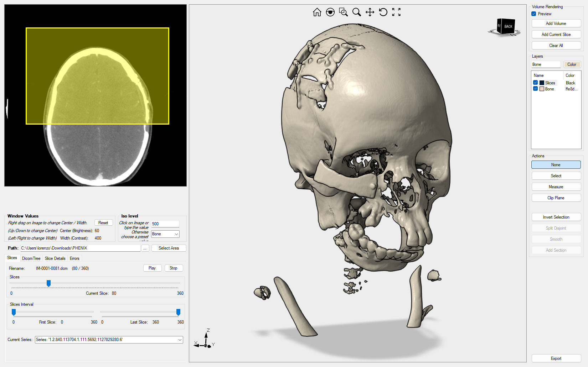
Task: Click the Home view icon in viewport toolbar
Action: [317, 12]
